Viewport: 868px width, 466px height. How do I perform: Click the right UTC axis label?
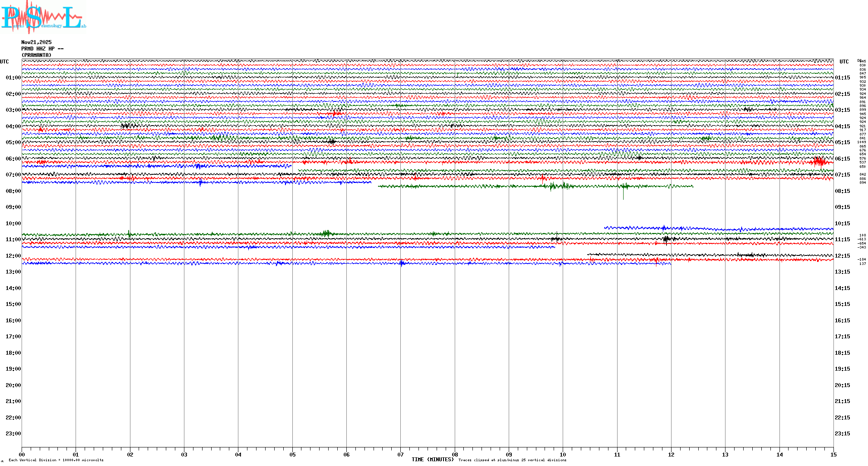click(x=844, y=62)
